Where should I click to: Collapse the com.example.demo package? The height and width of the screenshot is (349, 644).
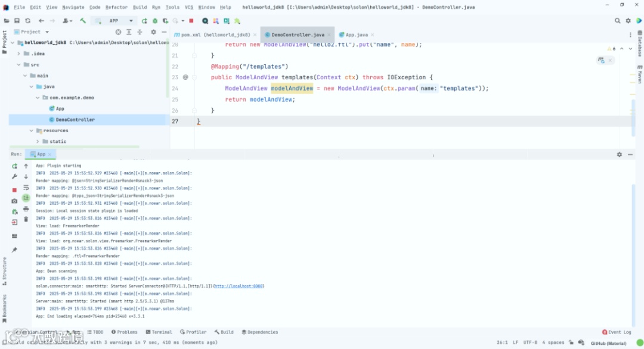[38, 98]
